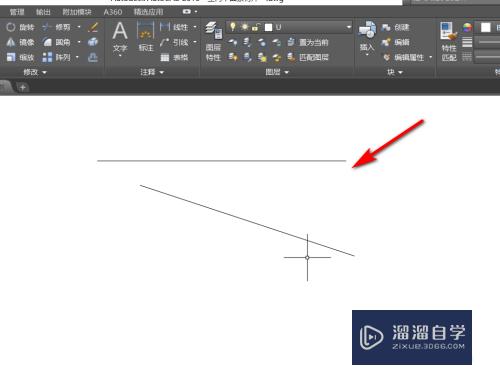The image size is (500, 375).
Task: Click layer color square in layer dropdown
Action: click(x=268, y=27)
